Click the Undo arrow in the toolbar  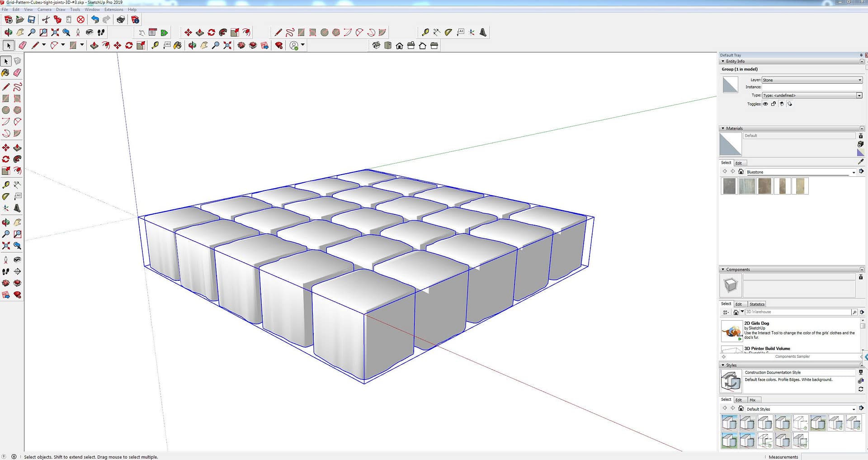coord(94,19)
